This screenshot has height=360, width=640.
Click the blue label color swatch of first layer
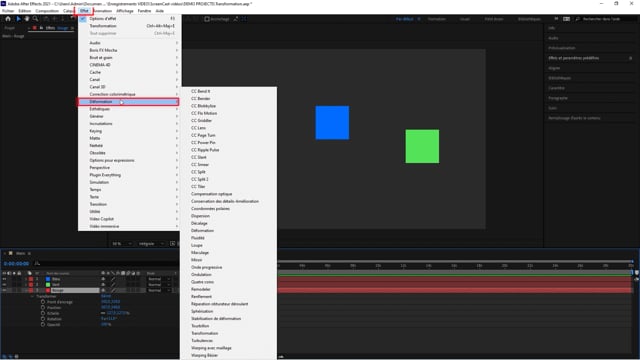click(x=48, y=279)
